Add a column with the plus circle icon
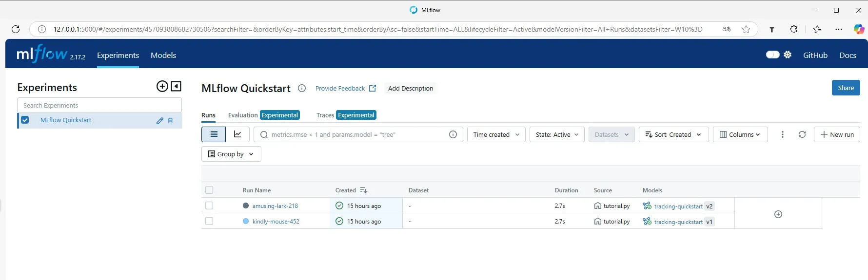The image size is (868, 280). (778, 214)
